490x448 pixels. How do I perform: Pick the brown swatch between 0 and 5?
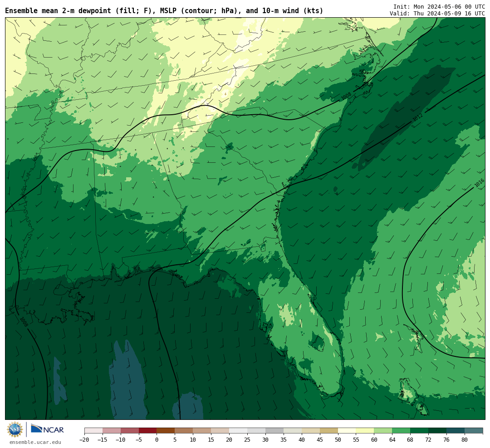click(166, 431)
